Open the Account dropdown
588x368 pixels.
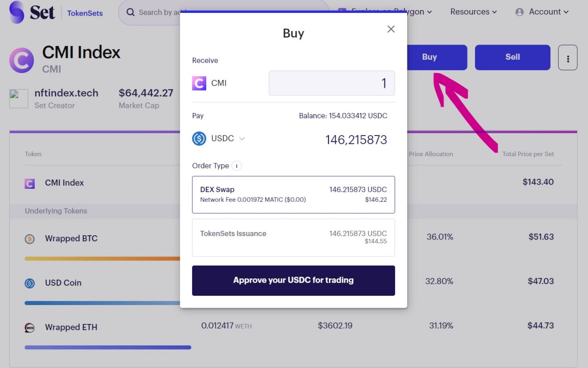(542, 12)
